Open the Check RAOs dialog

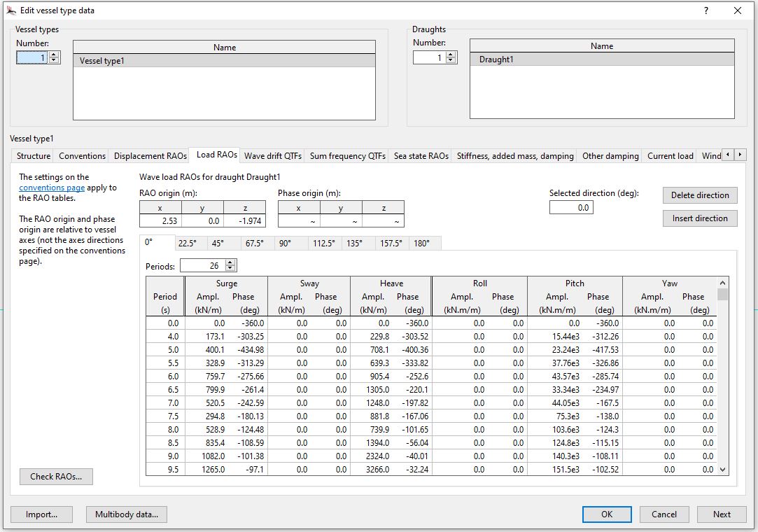[x=56, y=477]
